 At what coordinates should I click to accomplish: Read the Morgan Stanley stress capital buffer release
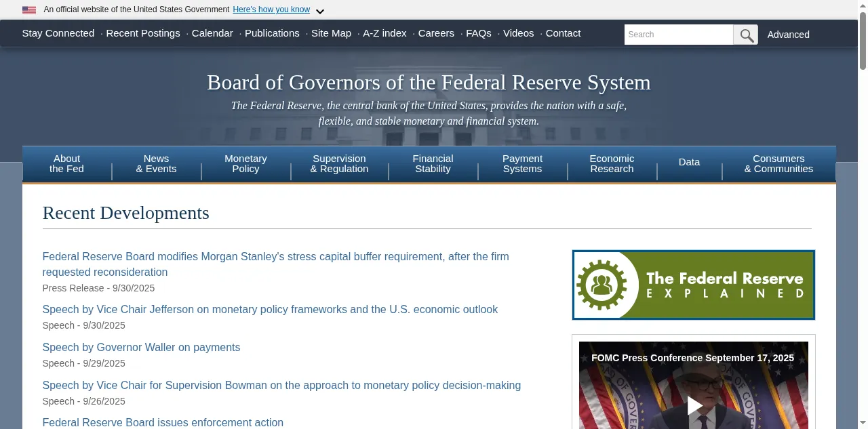(x=275, y=264)
